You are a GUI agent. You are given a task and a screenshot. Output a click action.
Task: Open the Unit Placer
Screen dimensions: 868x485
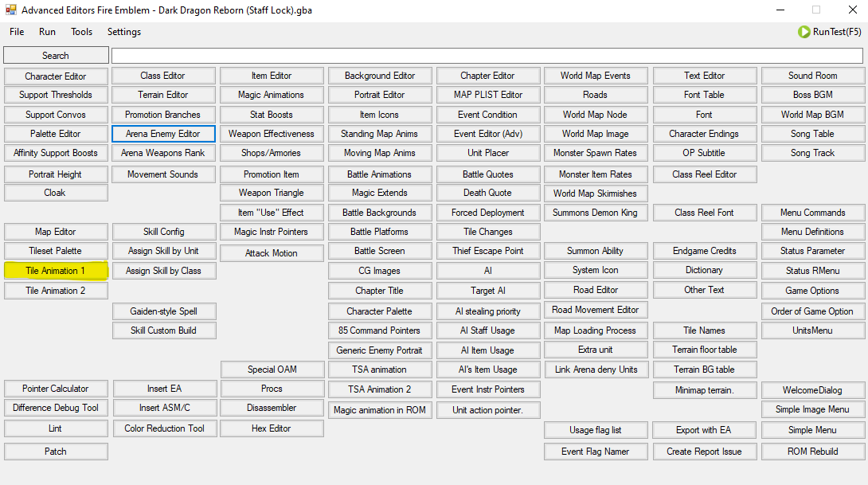(487, 153)
